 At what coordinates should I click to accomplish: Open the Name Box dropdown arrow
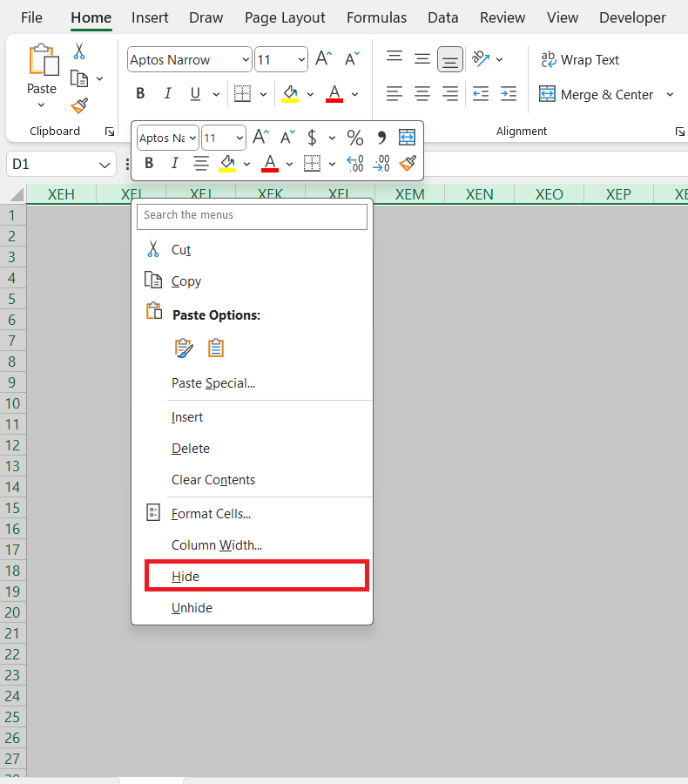105,165
